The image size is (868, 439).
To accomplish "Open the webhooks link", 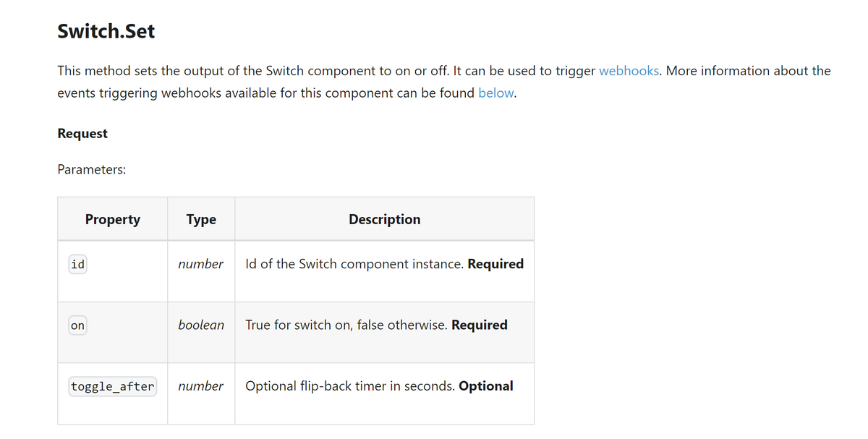I will 629,71.
